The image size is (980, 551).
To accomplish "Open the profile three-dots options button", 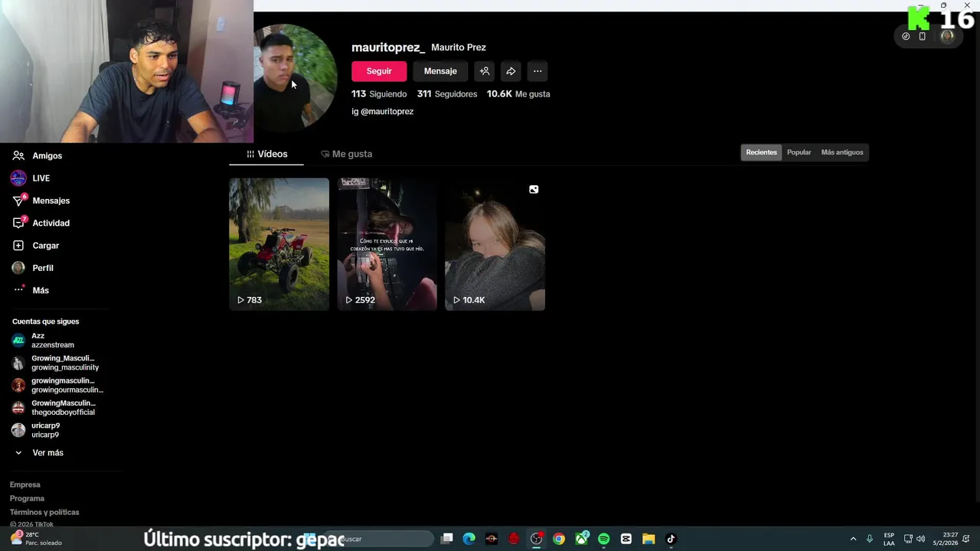I will pyautogui.click(x=537, y=71).
